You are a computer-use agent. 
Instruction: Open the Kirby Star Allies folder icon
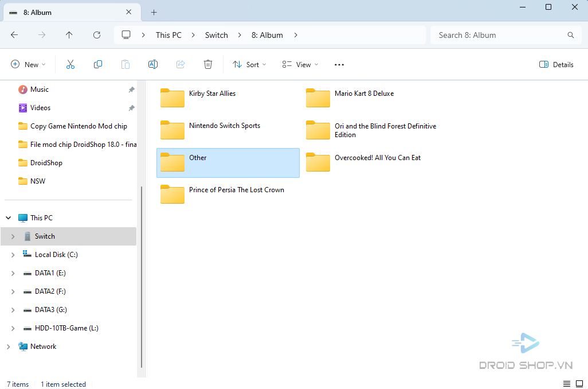point(172,98)
